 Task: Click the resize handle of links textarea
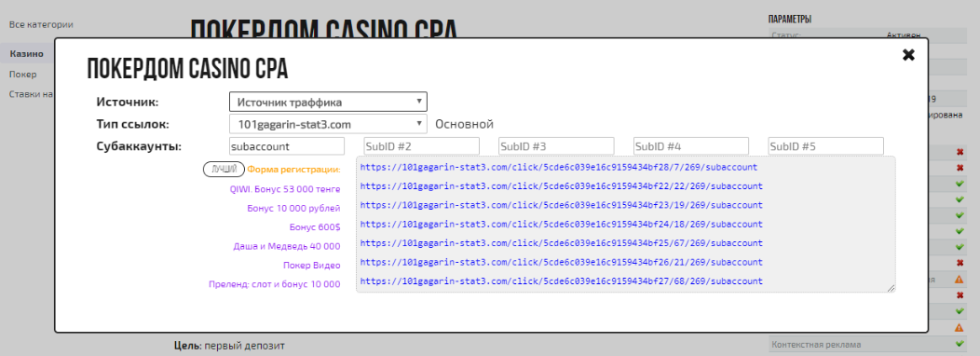[x=892, y=288]
